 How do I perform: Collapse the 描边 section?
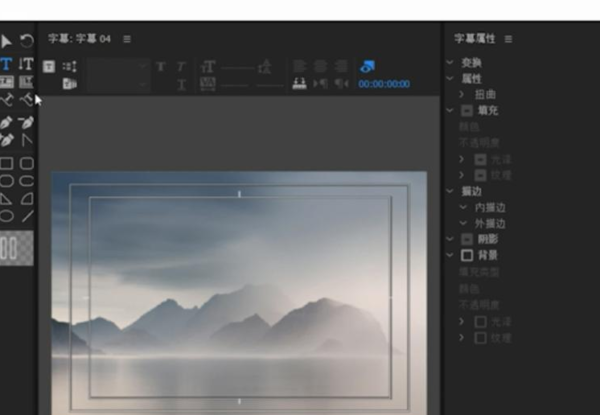[x=450, y=190]
